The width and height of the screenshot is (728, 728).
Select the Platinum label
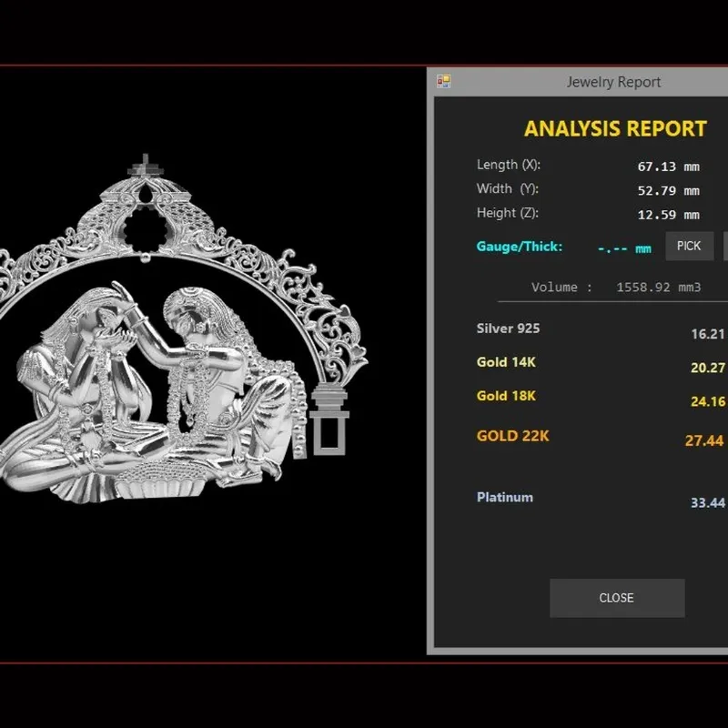(505, 497)
